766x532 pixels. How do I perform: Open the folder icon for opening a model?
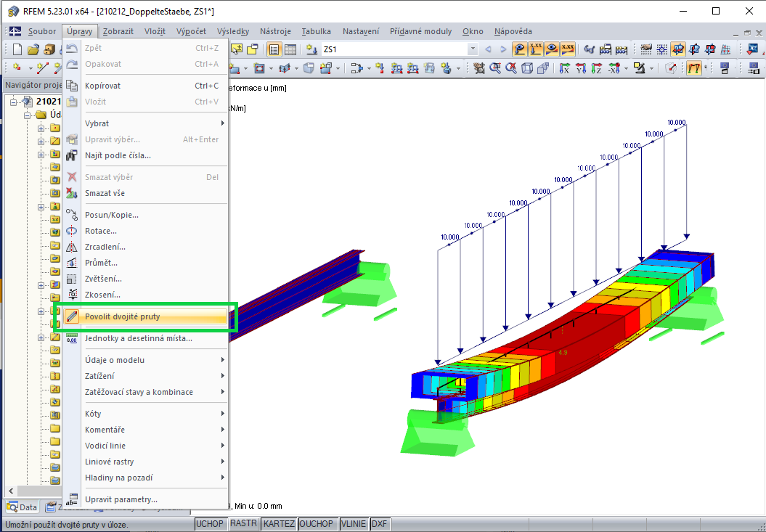(33, 49)
